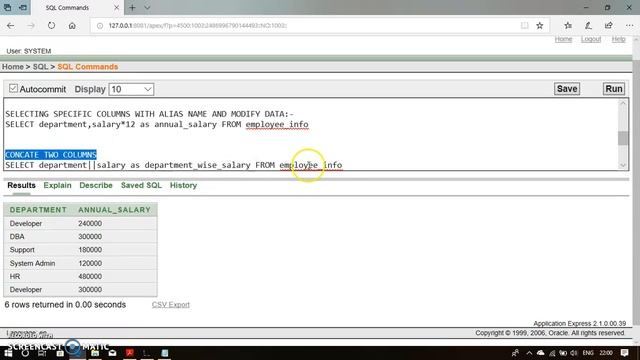Click the taskbar volume icon
640x360 pixels.
click(574, 353)
